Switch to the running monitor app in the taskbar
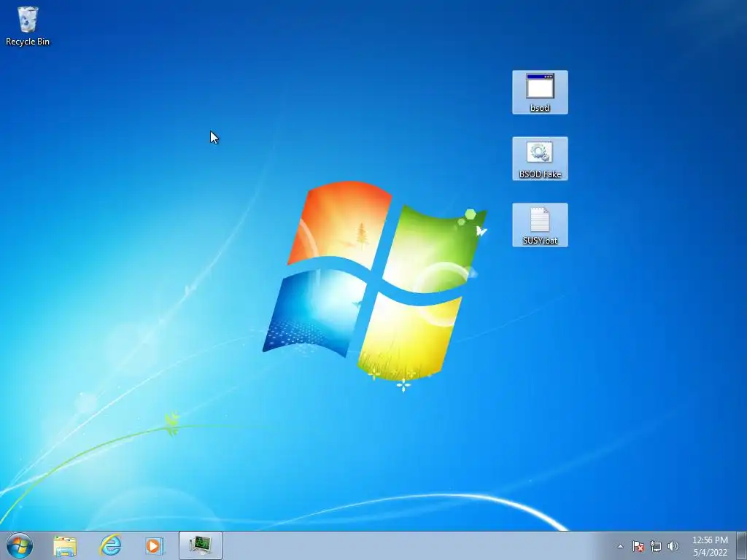Screen dimensions: 747x560 (201, 545)
